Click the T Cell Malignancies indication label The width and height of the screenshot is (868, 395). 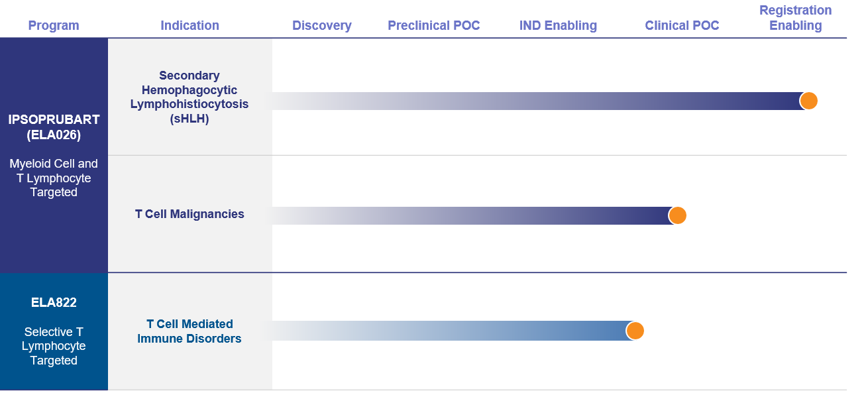(x=190, y=214)
